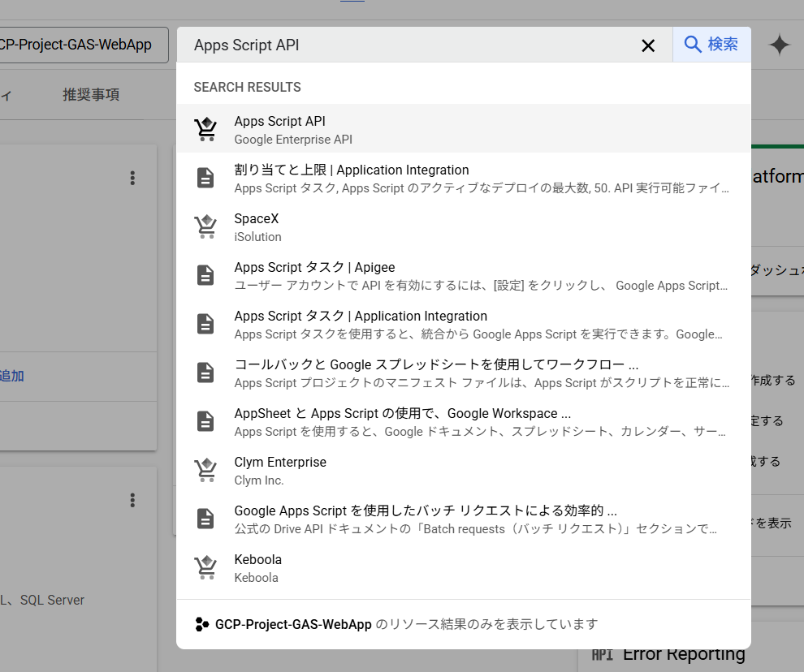Click the document icon beside コールバックと Google result
The image size is (804, 672).
click(x=205, y=373)
